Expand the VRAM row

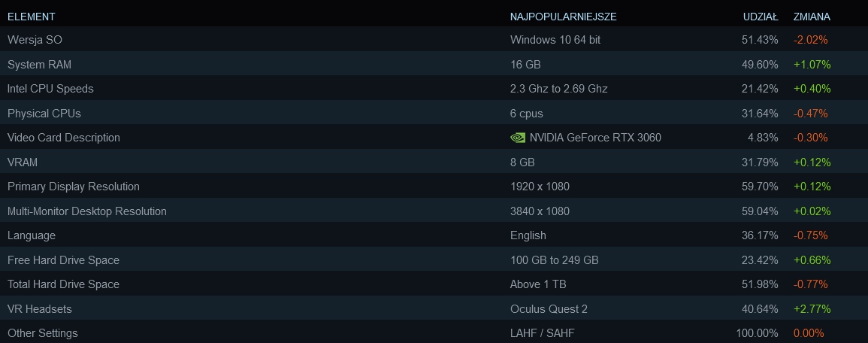[23, 162]
